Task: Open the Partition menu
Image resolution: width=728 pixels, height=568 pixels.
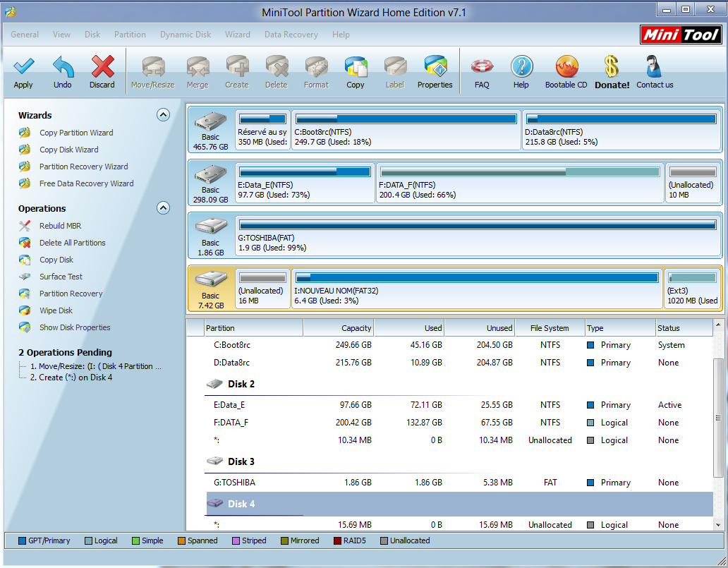Action: 130,35
